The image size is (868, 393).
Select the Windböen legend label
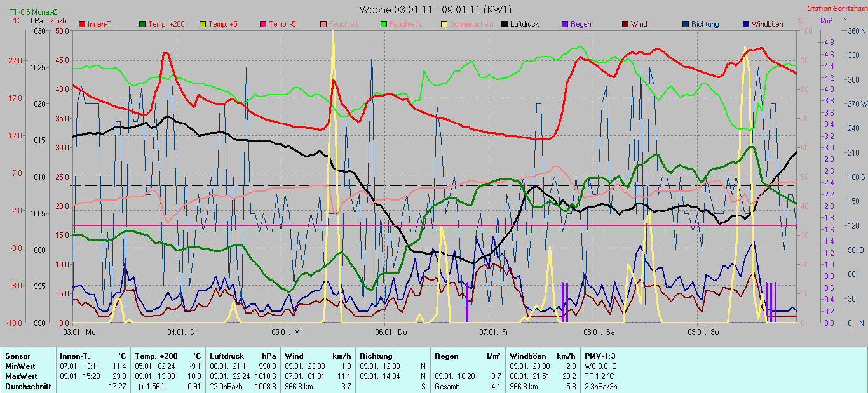(767, 24)
